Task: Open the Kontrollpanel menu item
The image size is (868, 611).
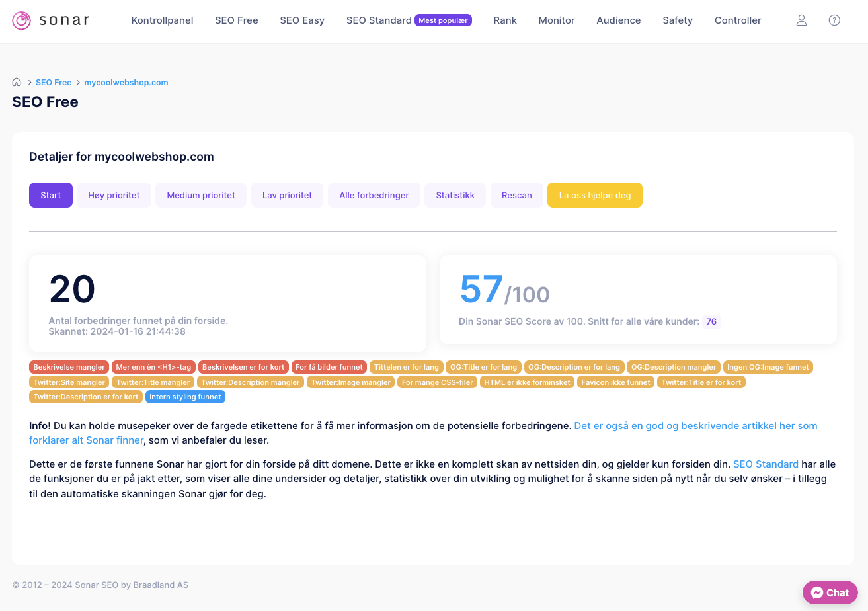Action: [x=162, y=20]
